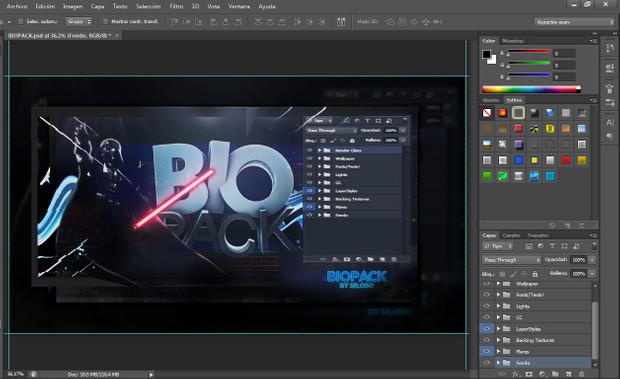Screen dimensions: 620x379
Task: Lock image pixels brush icon
Action: (513, 274)
